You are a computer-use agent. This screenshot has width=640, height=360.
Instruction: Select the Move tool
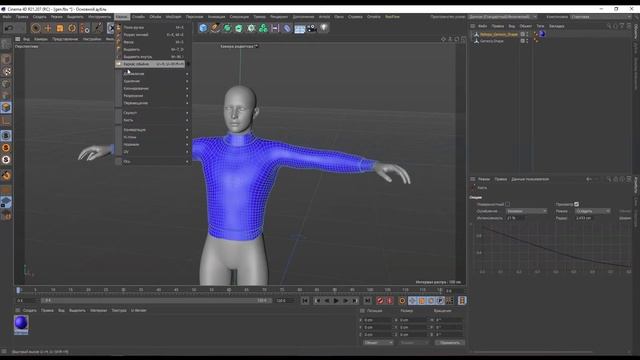pos(48,28)
